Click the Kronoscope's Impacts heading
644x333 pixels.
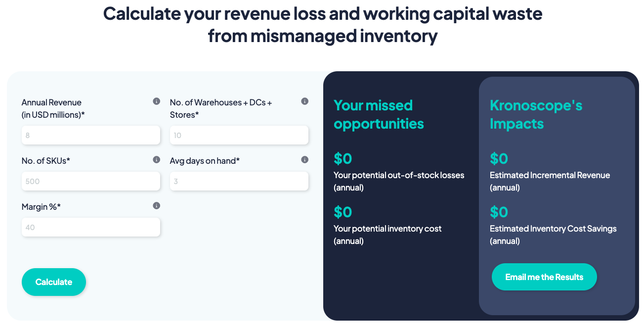coord(536,114)
